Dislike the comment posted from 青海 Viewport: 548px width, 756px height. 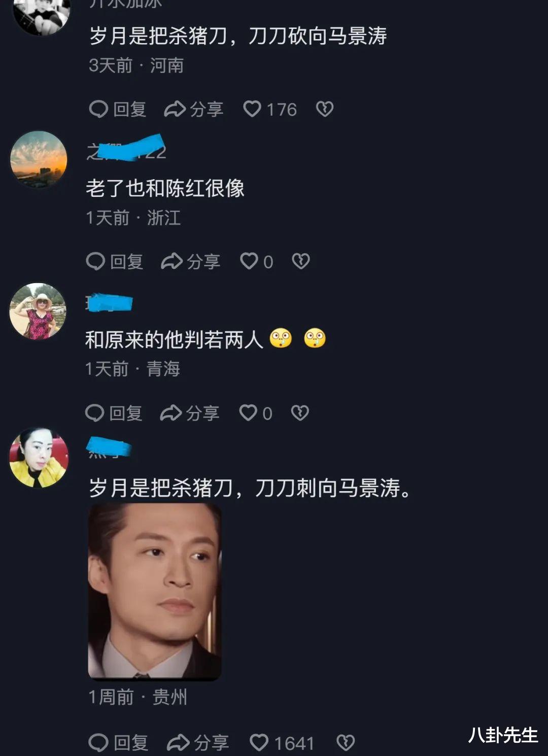coord(300,413)
